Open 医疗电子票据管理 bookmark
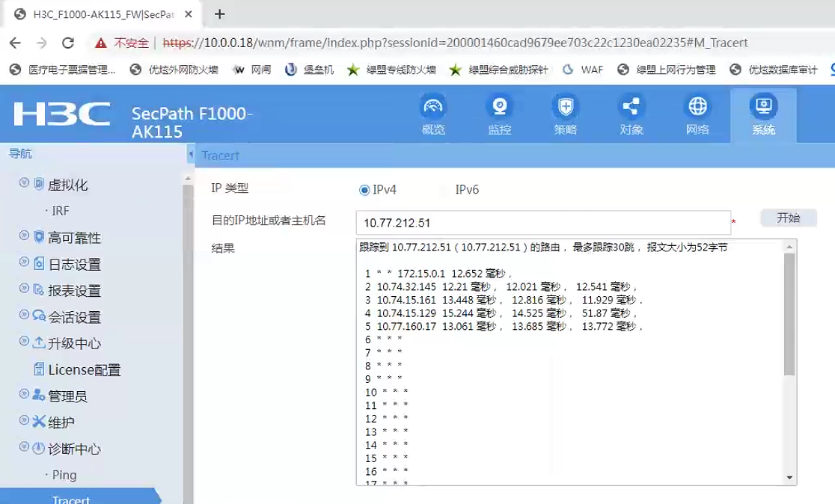 tap(63, 70)
